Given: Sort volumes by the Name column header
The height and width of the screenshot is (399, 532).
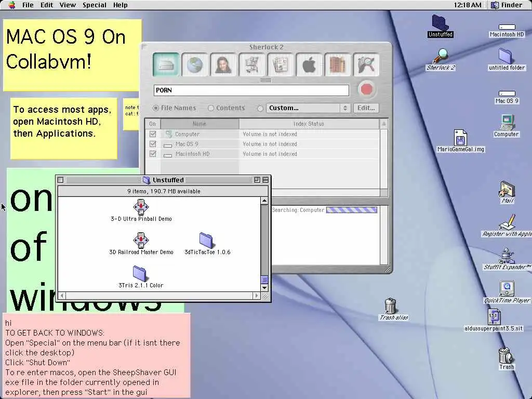Looking at the screenshot, I should 199,124.
